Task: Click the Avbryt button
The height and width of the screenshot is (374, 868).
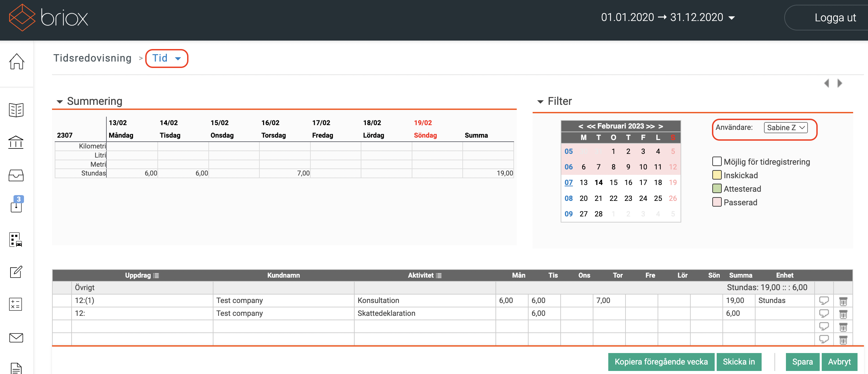Action: (x=839, y=362)
